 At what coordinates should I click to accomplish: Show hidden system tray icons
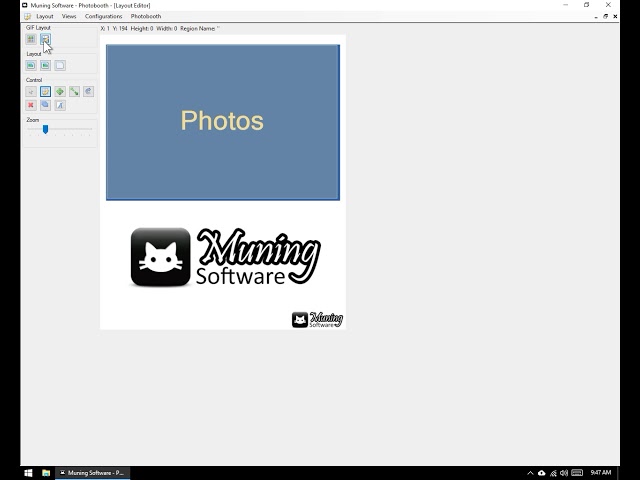coord(530,473)
